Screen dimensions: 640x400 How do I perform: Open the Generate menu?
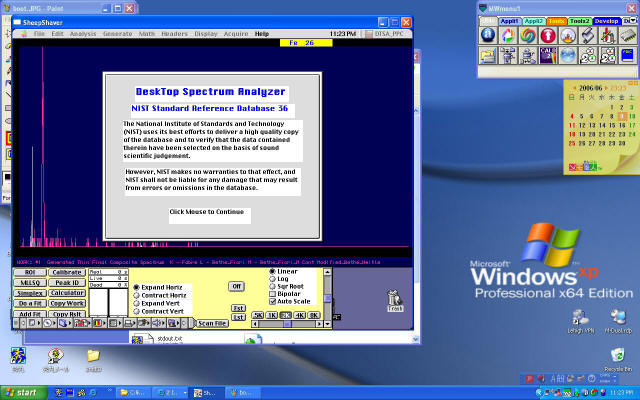(x=117, y=34)
